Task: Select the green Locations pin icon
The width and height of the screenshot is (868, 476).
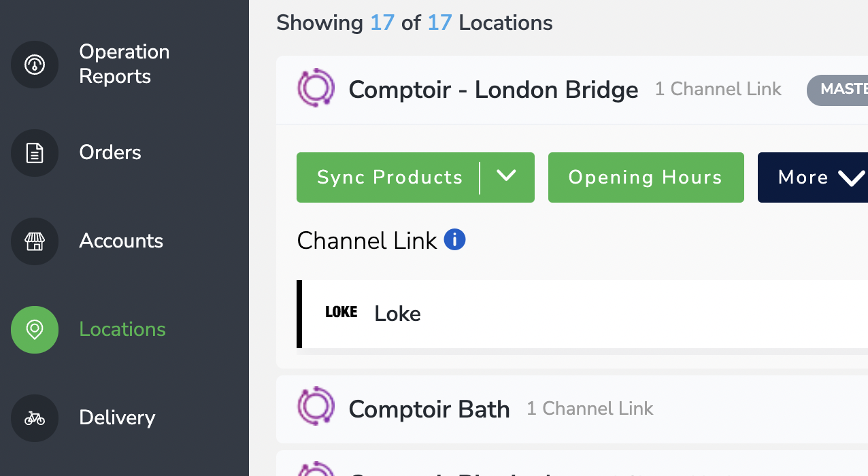Action: click(35, 330)
